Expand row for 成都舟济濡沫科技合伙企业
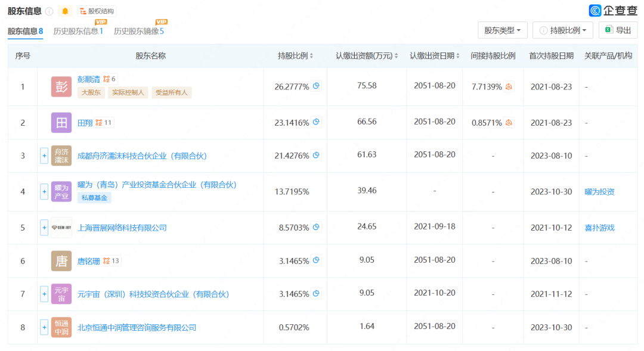This screenshot has height=351, width=644. tap(44, 156)
